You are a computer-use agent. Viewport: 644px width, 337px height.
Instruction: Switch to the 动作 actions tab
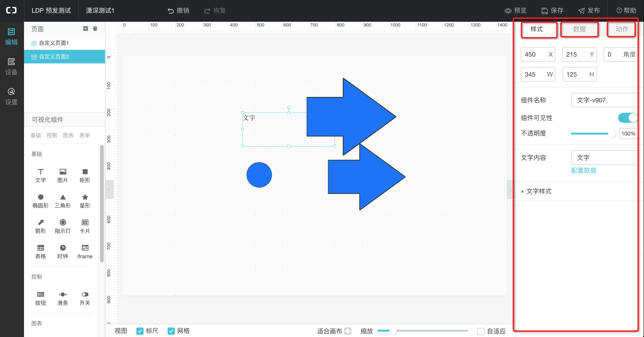[622, 29]
